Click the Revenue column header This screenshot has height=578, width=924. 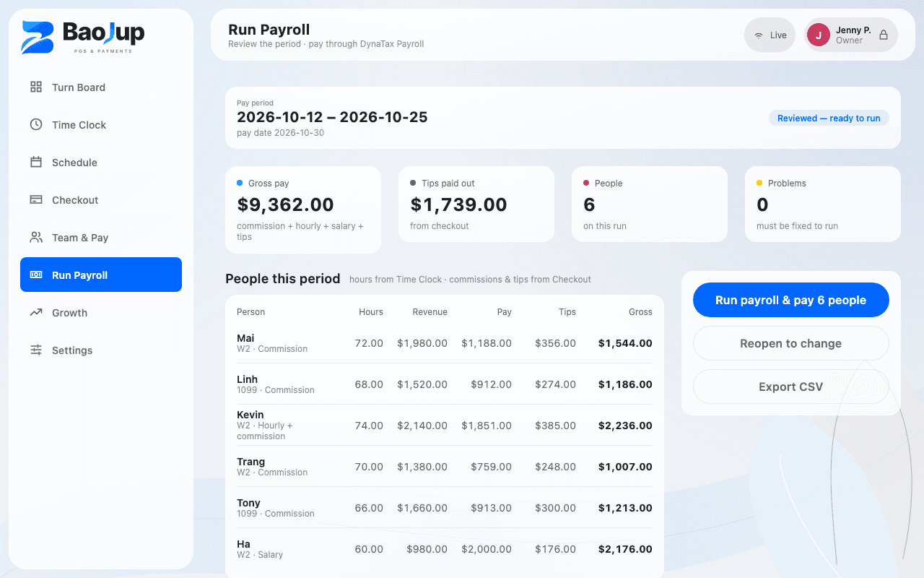tap(430, 312)
